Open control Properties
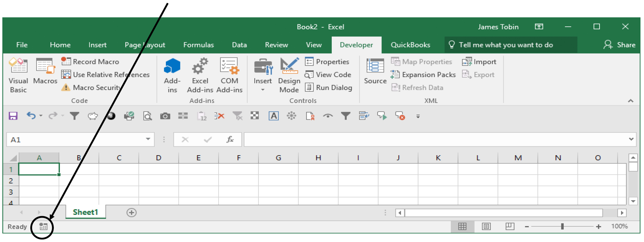The height and width of the screenshot is (242, 644). point(327,61)
